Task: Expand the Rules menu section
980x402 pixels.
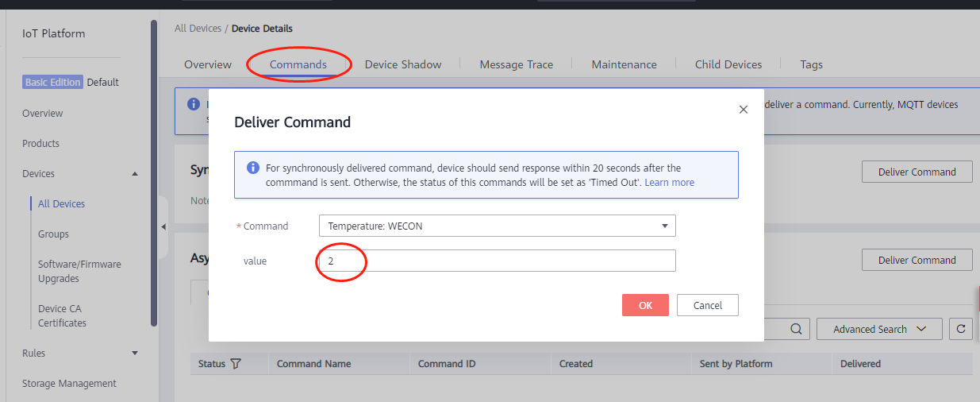Action: tap(134, 354)
